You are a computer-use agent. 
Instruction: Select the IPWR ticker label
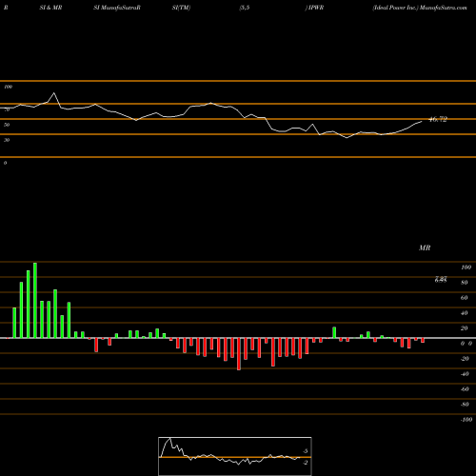[316, 8]
